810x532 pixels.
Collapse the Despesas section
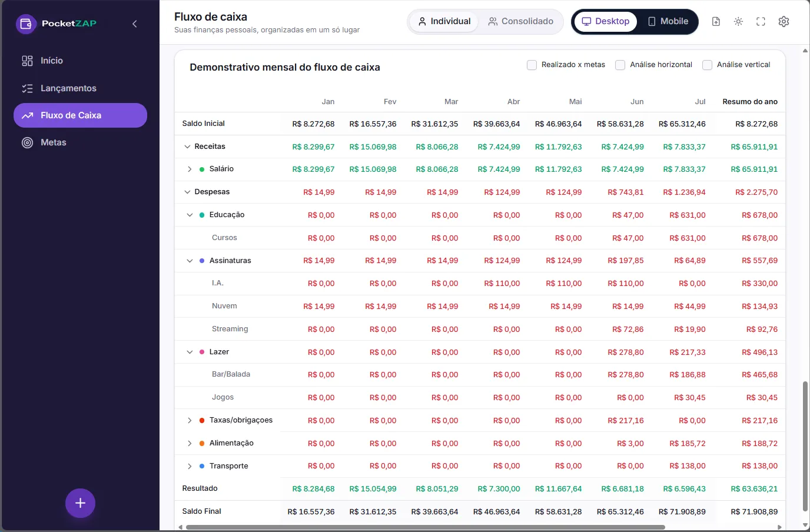coord(187,192)
